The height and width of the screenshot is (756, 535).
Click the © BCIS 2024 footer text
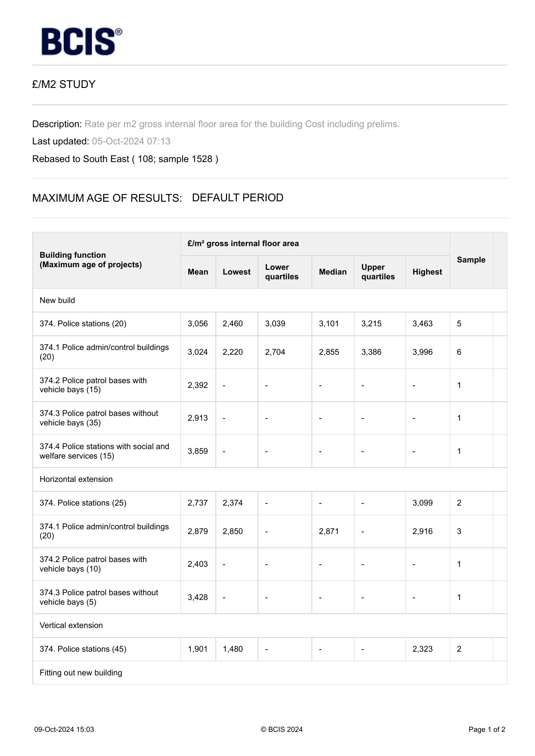[282, 729]
